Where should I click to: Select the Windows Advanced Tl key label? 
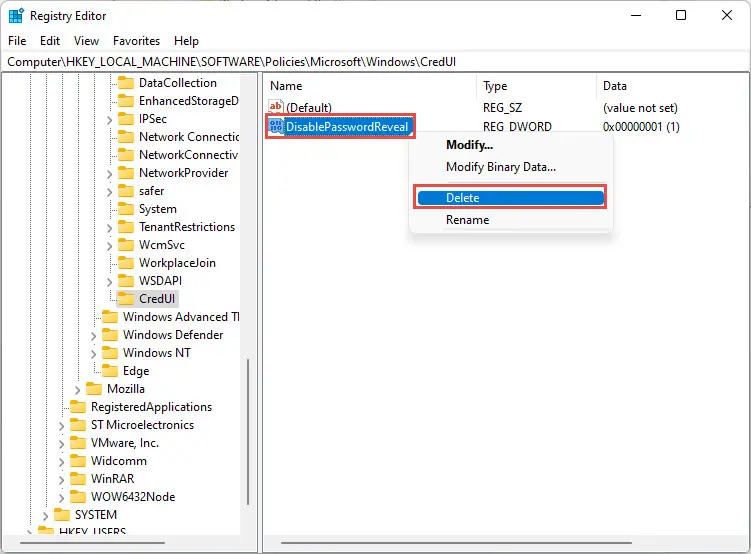(181, 317)
